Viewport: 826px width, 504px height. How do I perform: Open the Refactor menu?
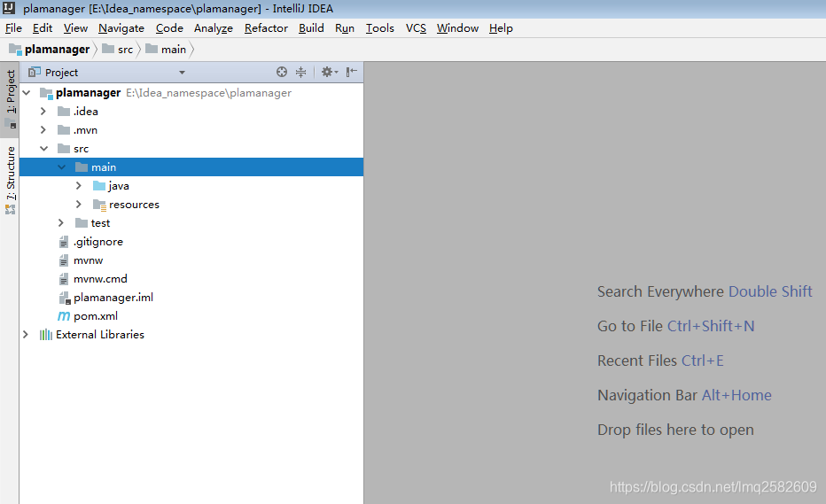266,28
